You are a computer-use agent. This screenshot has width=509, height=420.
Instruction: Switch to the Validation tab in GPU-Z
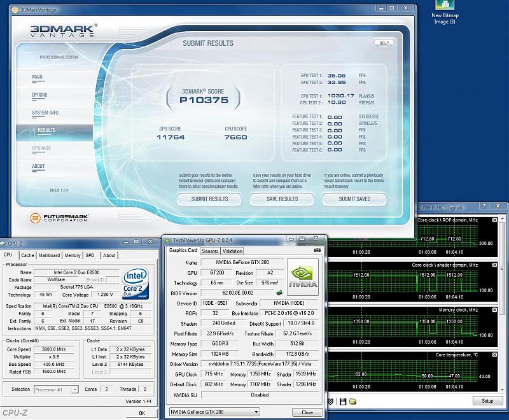pos(232,251)
